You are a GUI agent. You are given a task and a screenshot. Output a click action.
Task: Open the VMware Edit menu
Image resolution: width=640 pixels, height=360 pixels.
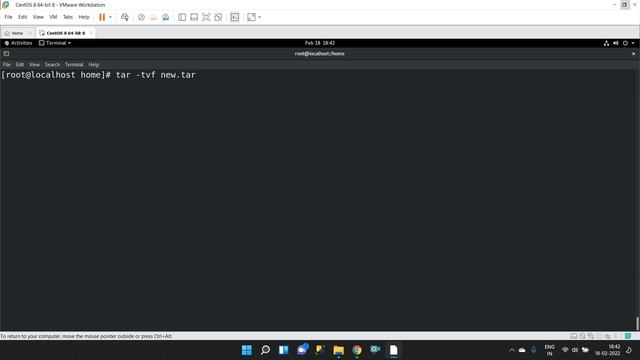[x=22, y=17]
